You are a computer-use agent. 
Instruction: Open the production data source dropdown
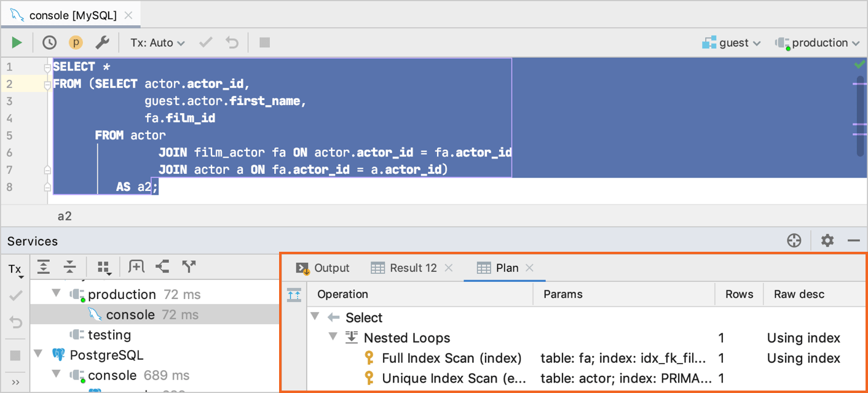pos(818,43)
